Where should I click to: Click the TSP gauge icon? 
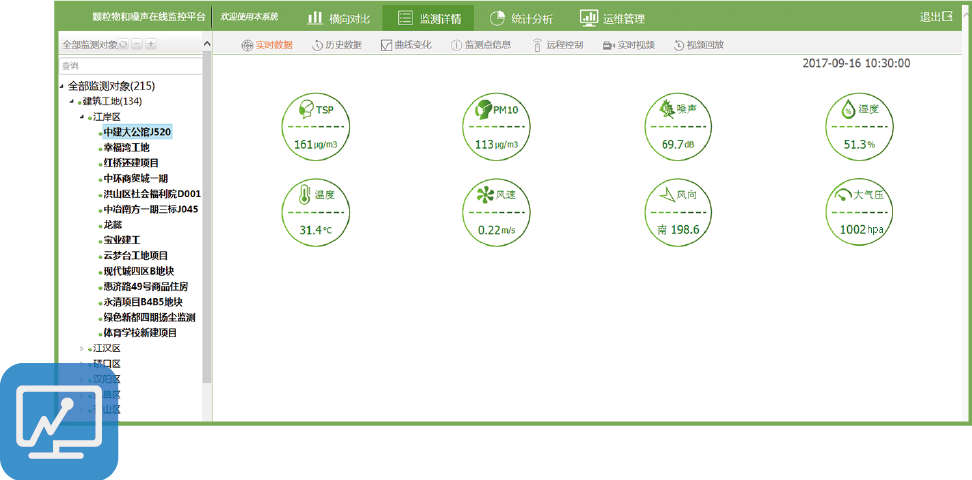303,109
